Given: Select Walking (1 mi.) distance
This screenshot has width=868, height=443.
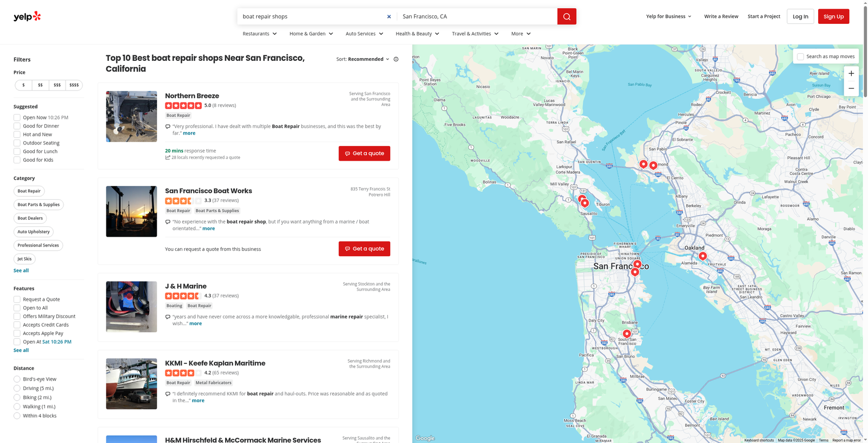Looking at the screenshot, I should tap(17, 407).
